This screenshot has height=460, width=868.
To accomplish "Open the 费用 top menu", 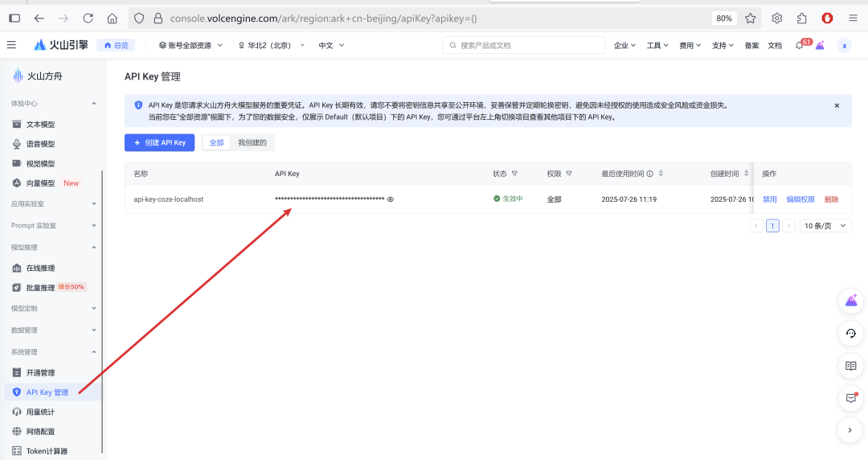I will (x=690, y=46).
